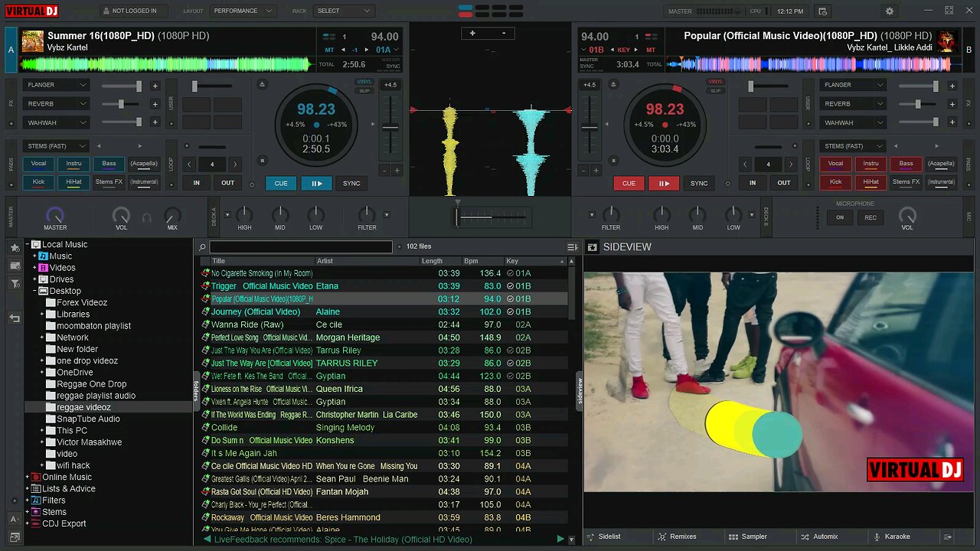Open the favorites star icon in browser sidebar
980x551 pixels.
click(15, 248)
